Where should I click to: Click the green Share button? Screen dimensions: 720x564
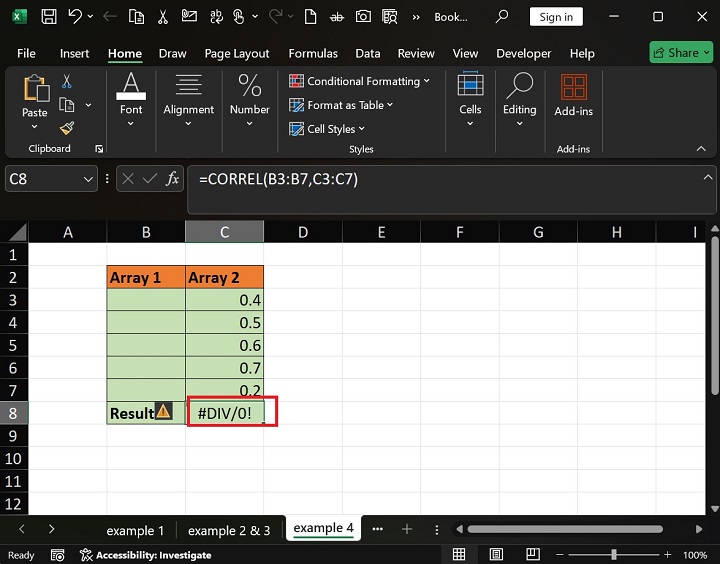pyautogui.click(x=681, y=53)
